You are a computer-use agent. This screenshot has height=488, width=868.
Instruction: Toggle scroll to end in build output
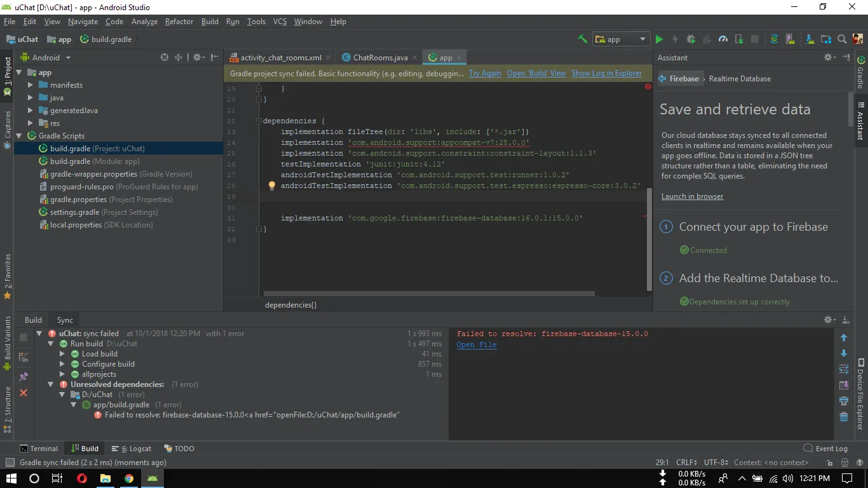point(844,385)
